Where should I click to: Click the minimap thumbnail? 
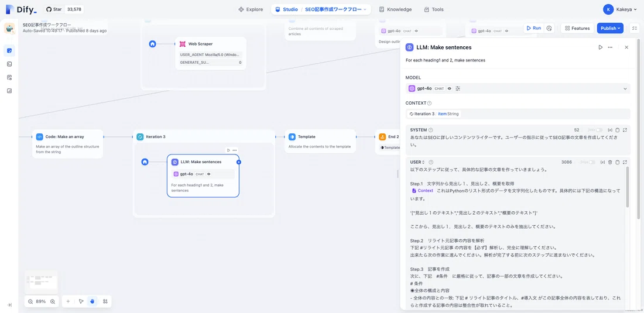(x=41, y=282)
